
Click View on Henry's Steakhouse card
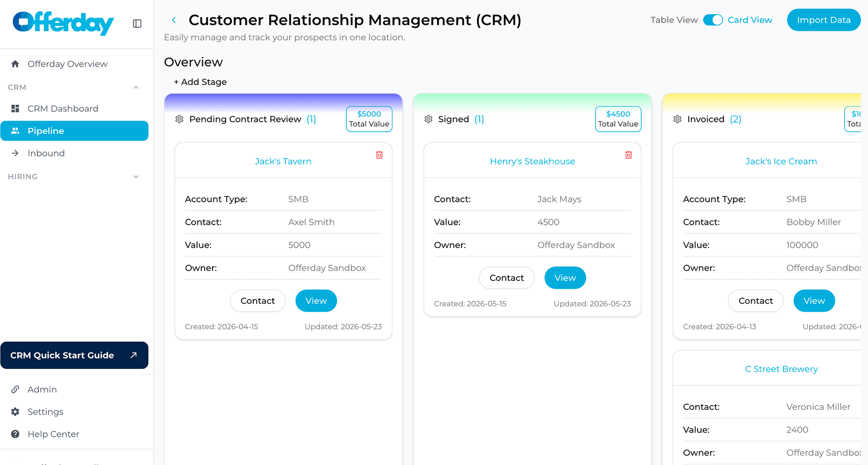pos(565,278)
